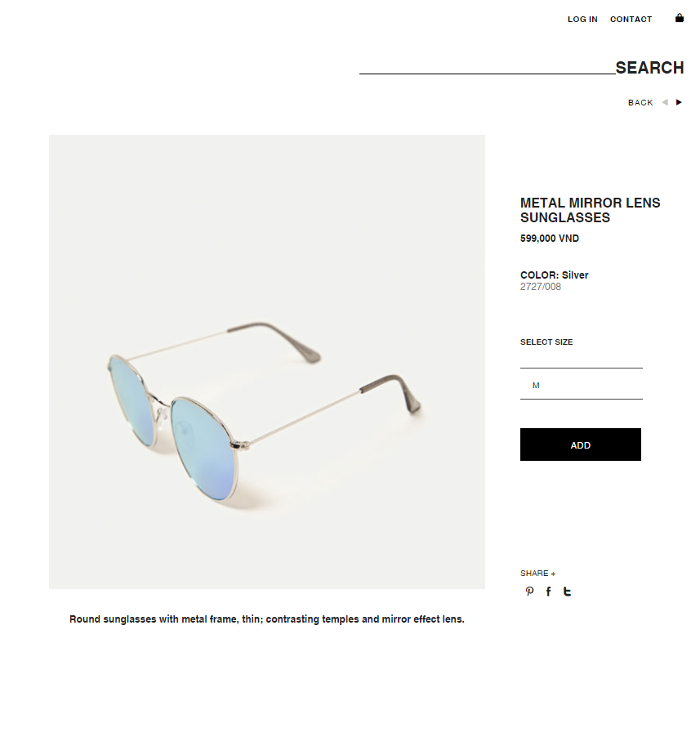Select size M option
Screen dimensions: 700x746
(x=581, y=385)
